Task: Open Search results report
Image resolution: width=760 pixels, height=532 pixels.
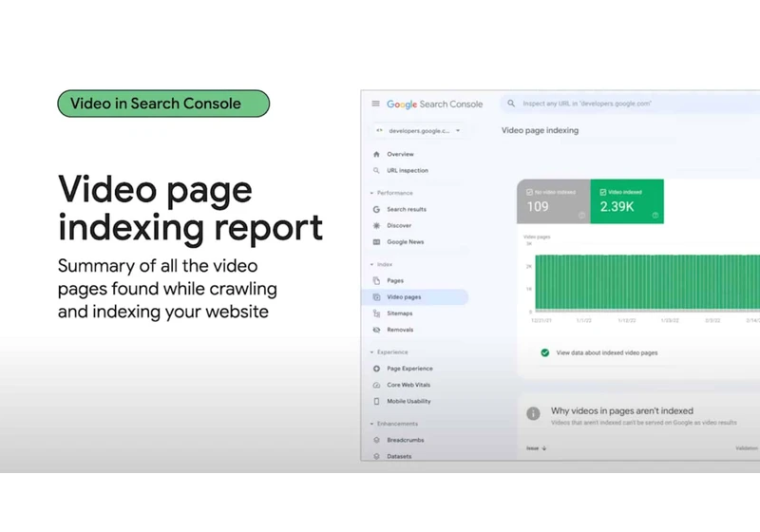Action: pos(407,209)
